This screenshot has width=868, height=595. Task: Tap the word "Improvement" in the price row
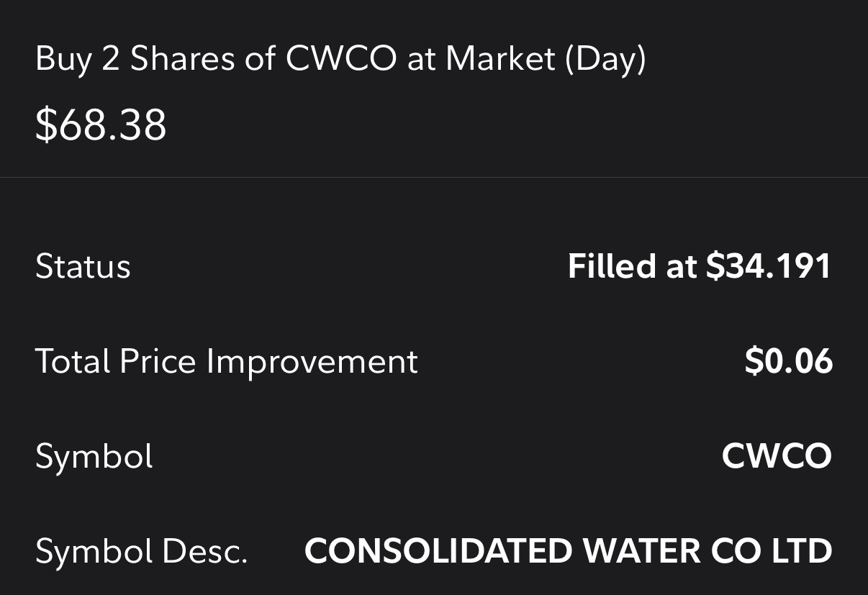(x=312, y=361)
